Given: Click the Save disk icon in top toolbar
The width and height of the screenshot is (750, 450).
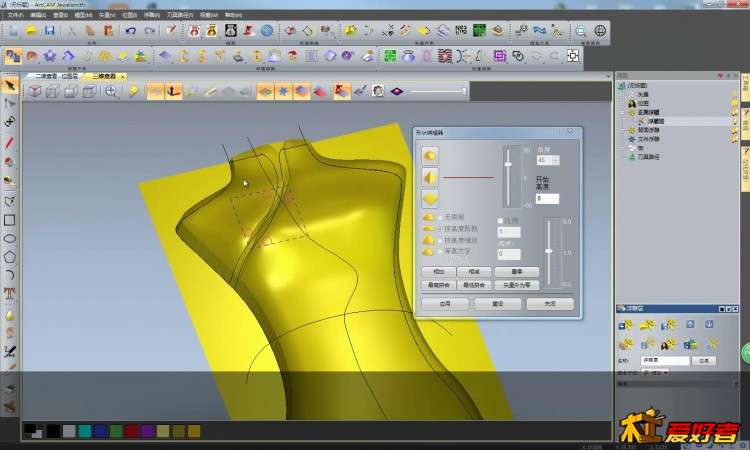Looking at the screenshot, I should [49, 31].
